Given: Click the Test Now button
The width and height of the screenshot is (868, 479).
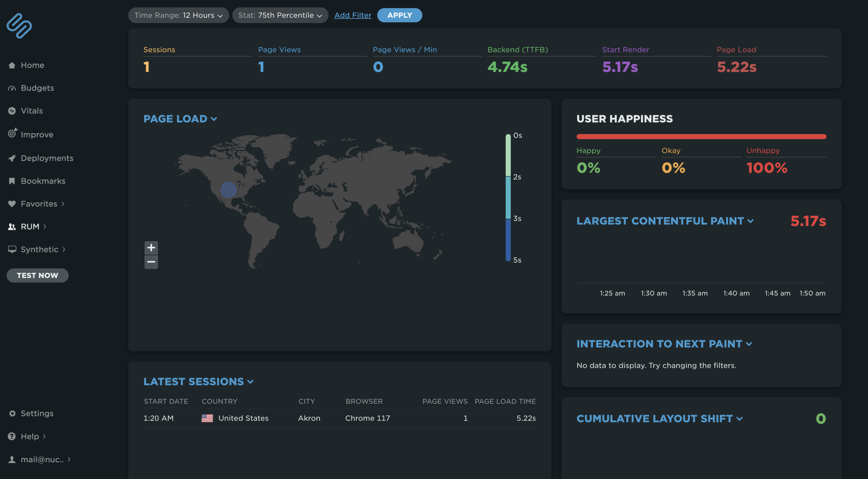Looking at the screenshot, I should pos(38,275).
